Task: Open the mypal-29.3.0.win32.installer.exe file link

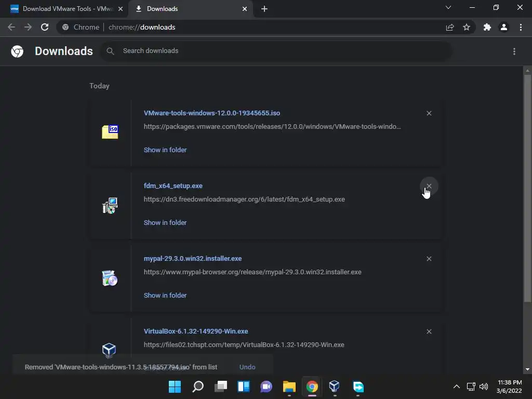Action: click(193, 259)
